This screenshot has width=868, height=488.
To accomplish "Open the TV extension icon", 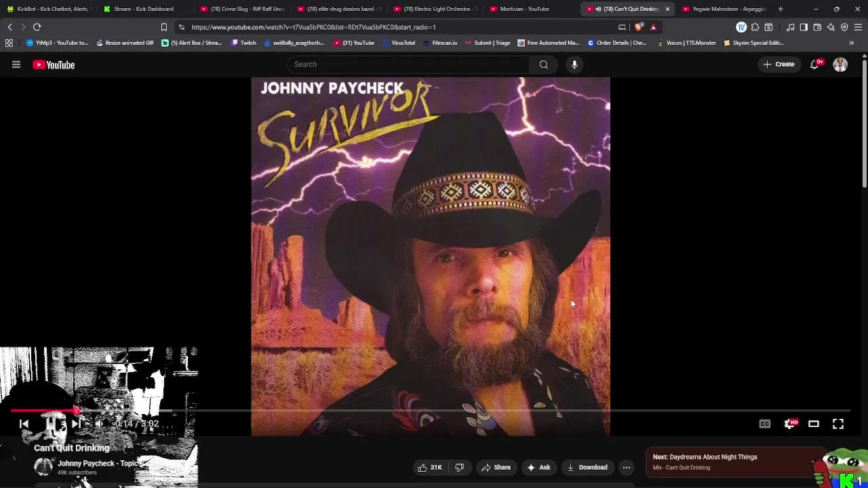I will tap(741, 27).
